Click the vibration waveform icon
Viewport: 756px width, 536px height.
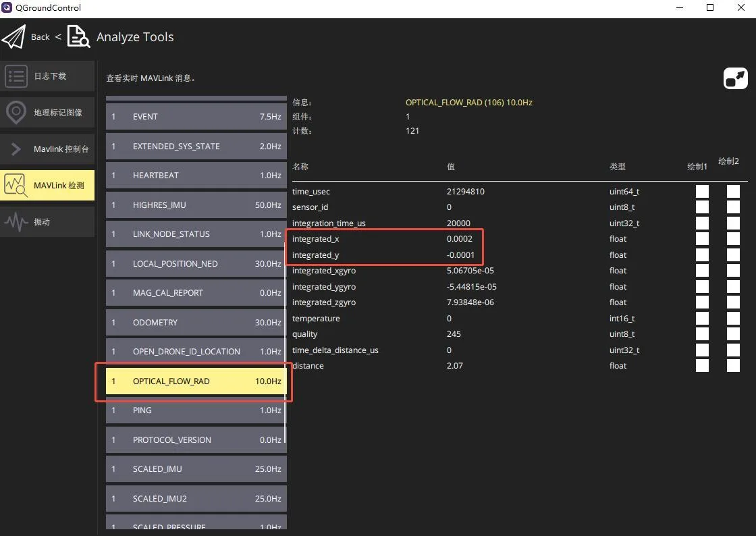click(x=16, y=221)
